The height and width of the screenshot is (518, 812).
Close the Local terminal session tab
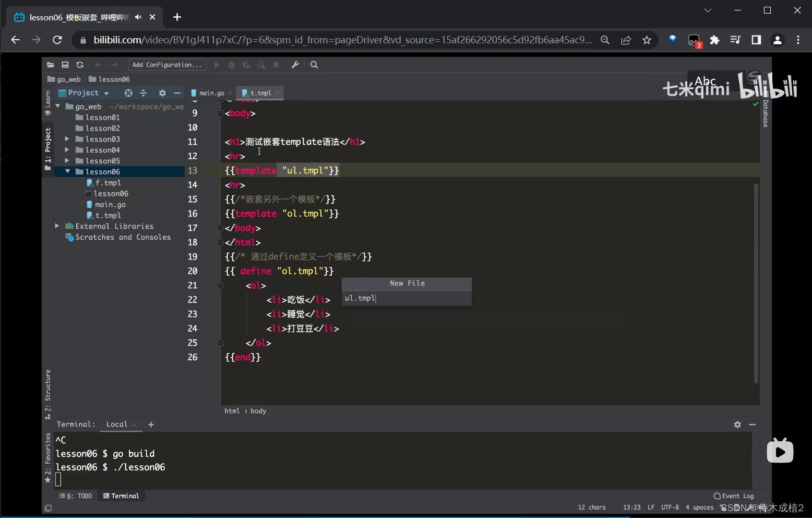click(134, 425)
